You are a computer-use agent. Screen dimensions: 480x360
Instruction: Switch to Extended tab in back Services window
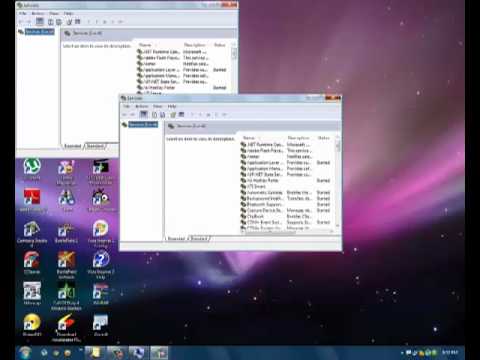point(72,146)
